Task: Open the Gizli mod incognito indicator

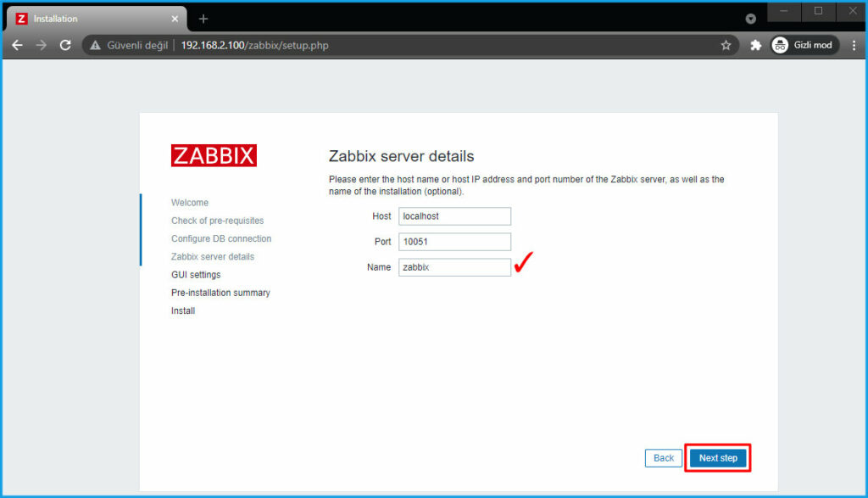Action: [x=804, y=46]
